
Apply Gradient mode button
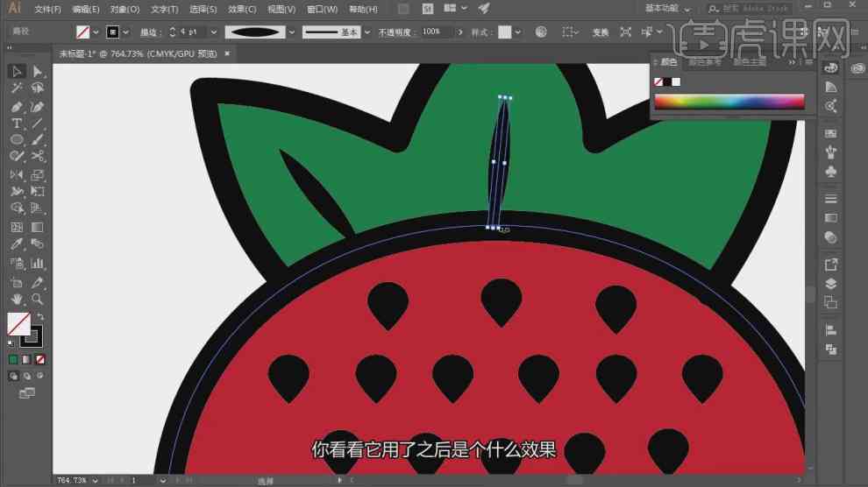coord(26,360)
